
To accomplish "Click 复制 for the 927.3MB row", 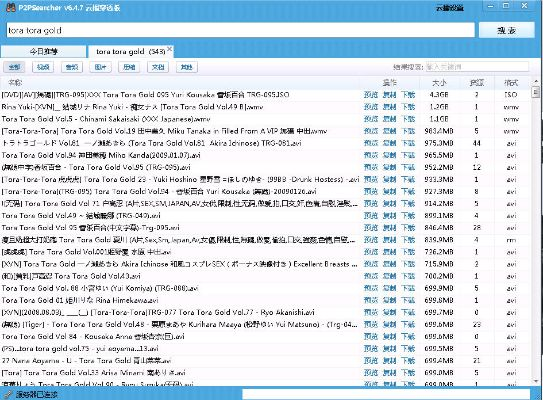I will point(389,192).
